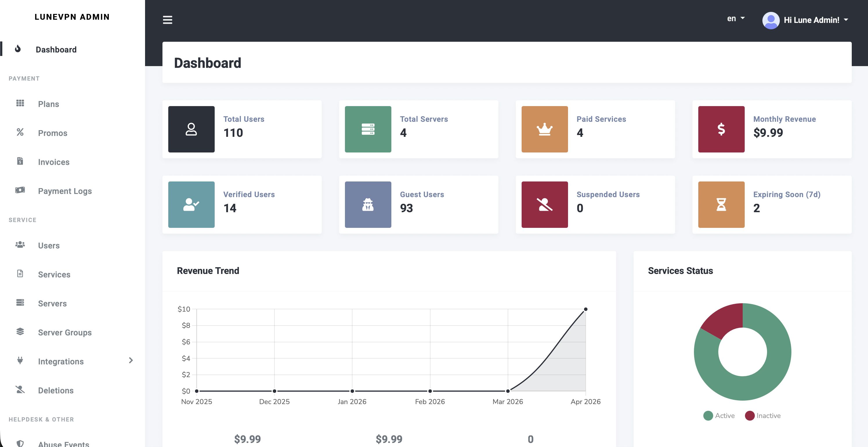Click the Apr 2026 revenue data point
Viewport: 868px width, 447px height.
point(585,309)
